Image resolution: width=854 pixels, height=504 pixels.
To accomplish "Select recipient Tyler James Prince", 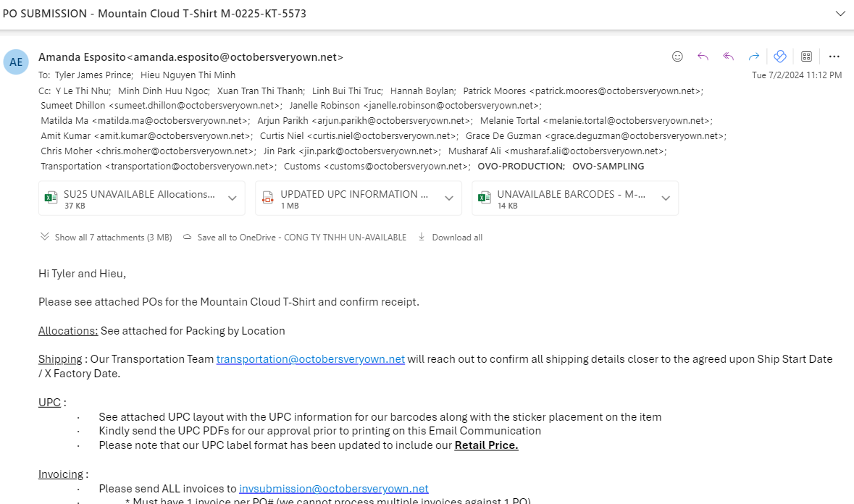I will pos(93,75).
